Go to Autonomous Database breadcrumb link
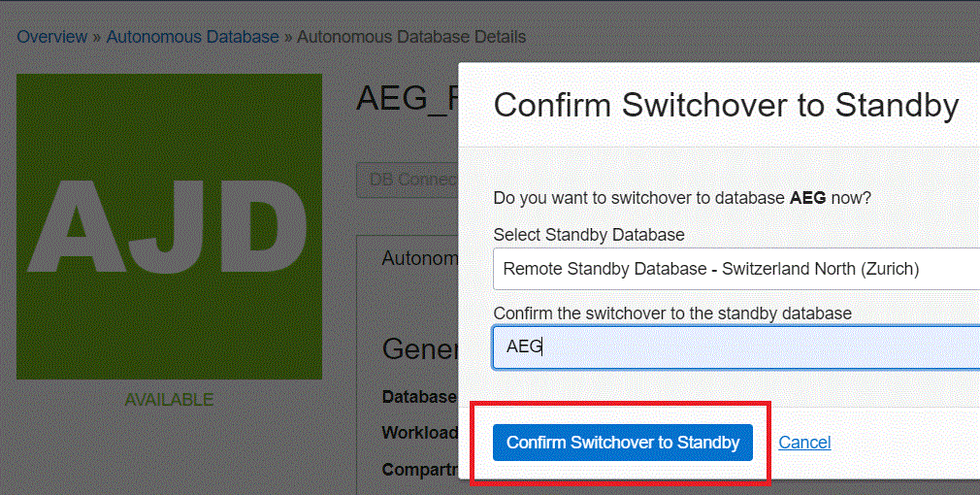This screenshot has height=495, width=980. 192,37
